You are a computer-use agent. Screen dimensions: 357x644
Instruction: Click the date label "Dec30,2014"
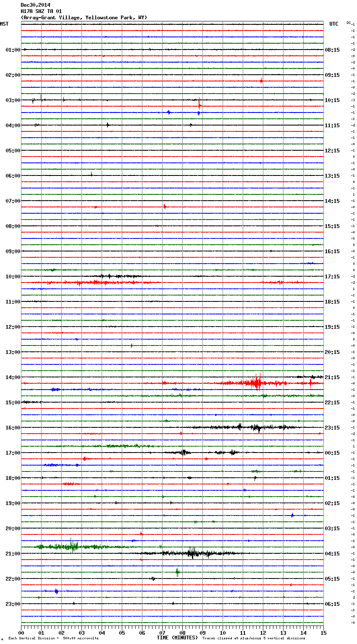35,5
